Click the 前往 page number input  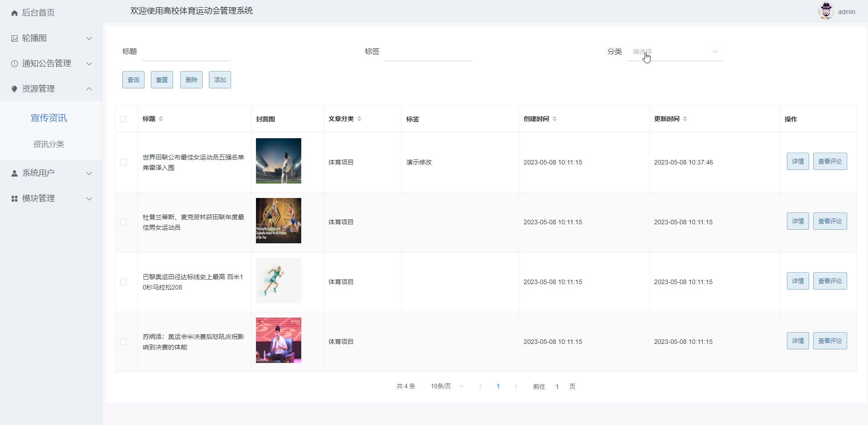557,386
